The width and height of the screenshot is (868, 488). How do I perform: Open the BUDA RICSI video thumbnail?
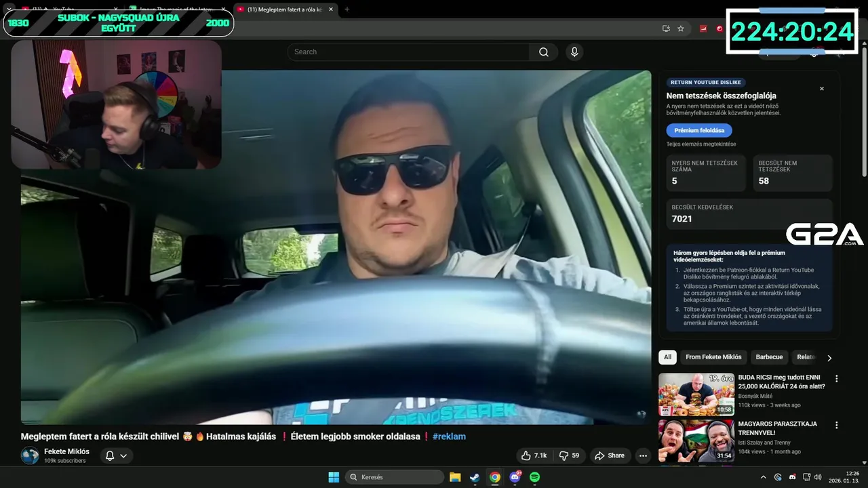696,394
